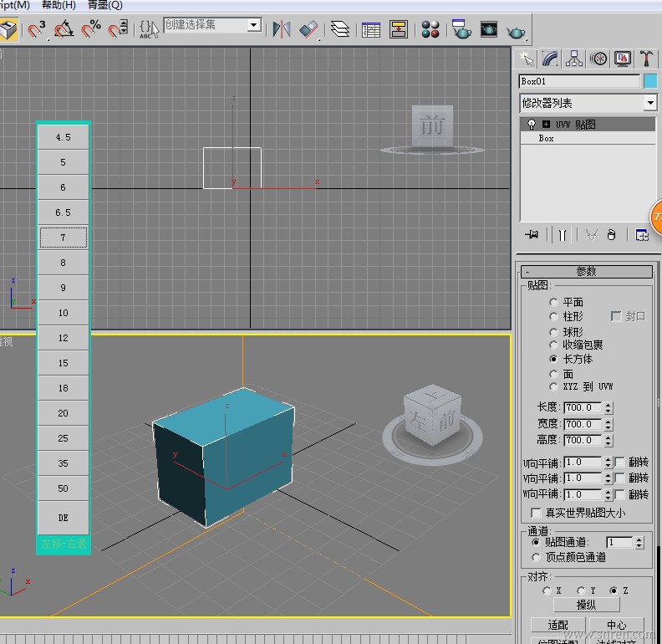The height and width of the screenshot is (644, 662).
Task: Enable 真实世界贴图大小 checkbox
Action: [536, 513]
